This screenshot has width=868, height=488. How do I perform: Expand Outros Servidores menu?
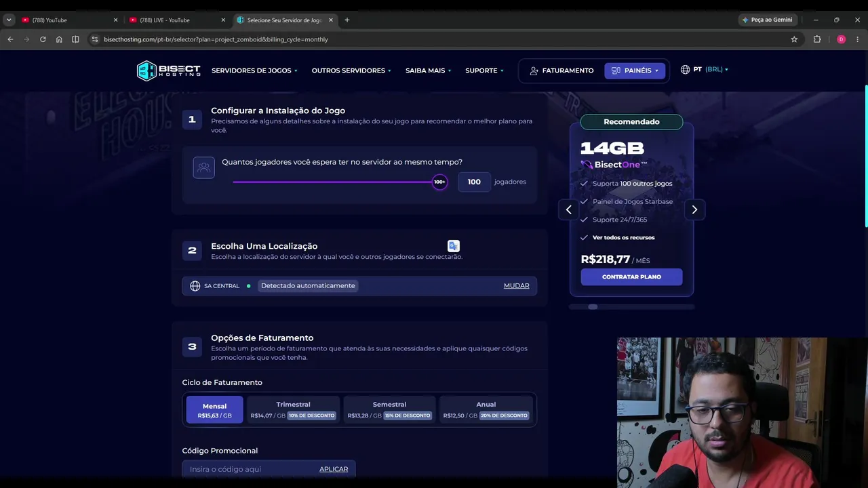tap(351, 70)
